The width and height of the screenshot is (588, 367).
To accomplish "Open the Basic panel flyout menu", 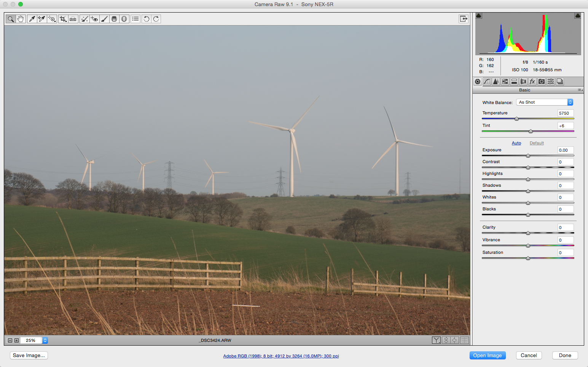I will 580,90.
